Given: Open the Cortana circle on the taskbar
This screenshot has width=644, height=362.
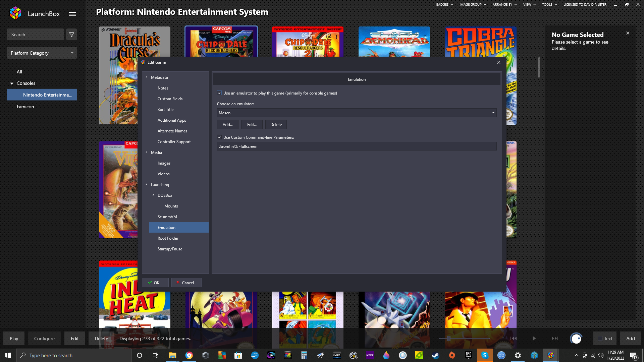Looking at the screenshot, I should tap(140, 356).
